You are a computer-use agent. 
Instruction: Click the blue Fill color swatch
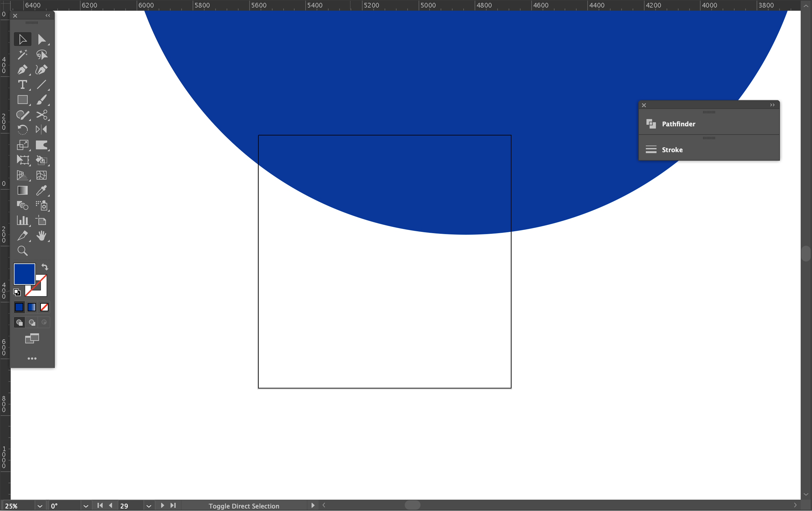(24, 274)
